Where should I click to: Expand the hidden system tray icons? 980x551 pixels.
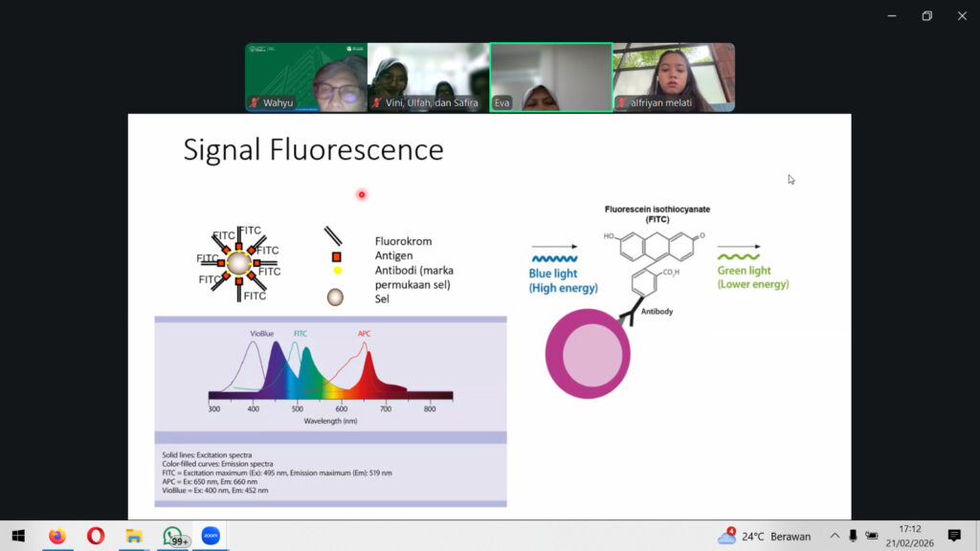pyautogui.click(x=835, y=536)
